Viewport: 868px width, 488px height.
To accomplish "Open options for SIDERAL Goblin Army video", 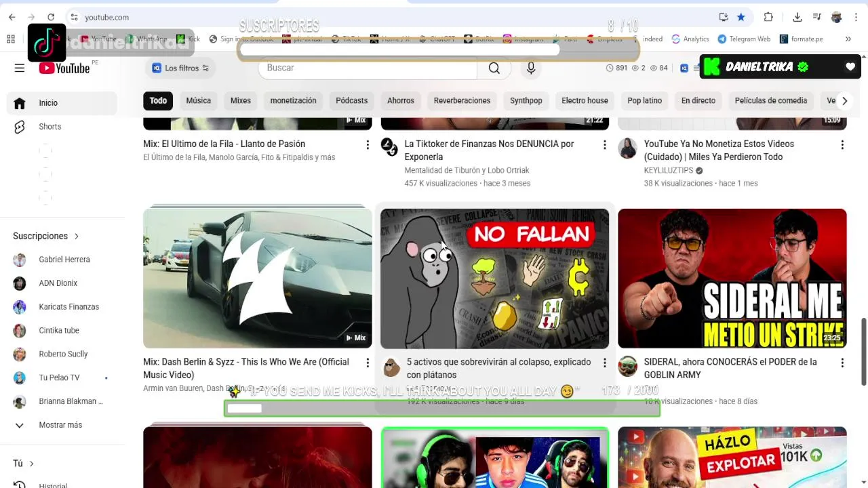I will (842, 363).
